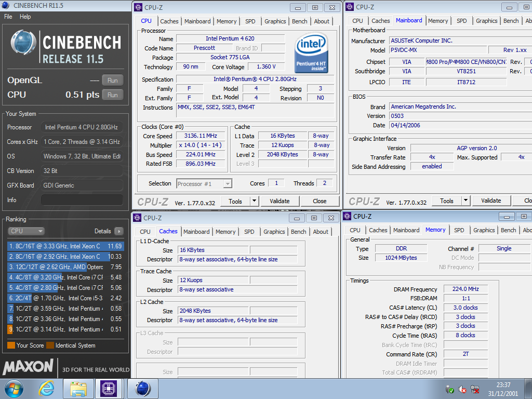Click the BIOS date 04/14/2006
This screenshot has width=532, height=399.
coord(460,125)
